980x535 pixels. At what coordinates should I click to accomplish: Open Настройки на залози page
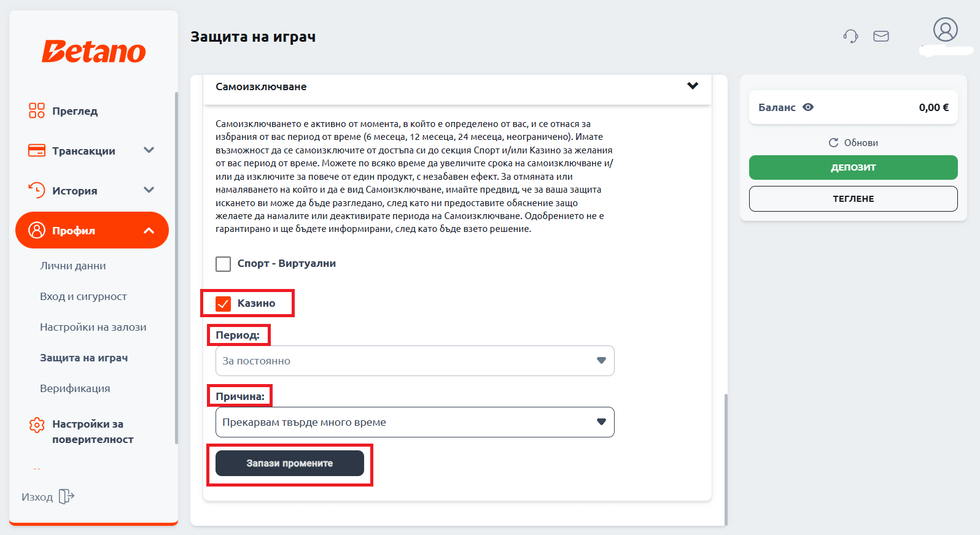pyautogui.click(x=93, y=327)
